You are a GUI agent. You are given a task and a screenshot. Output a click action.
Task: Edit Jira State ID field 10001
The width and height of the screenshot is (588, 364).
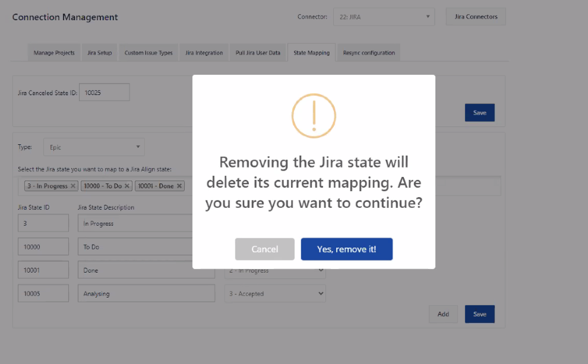[43, 270]
